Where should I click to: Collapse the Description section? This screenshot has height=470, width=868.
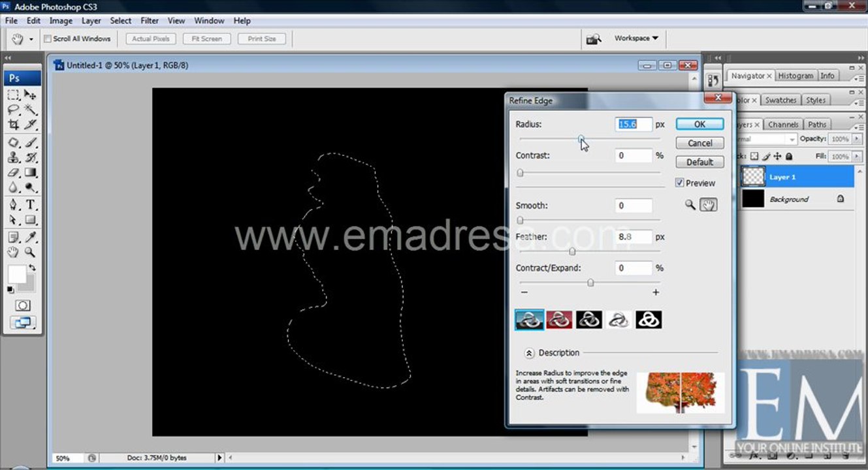529,353
